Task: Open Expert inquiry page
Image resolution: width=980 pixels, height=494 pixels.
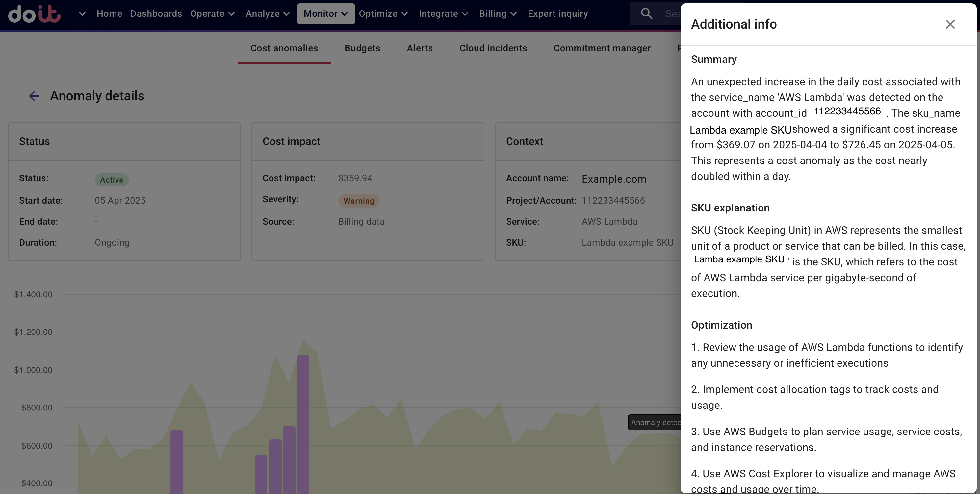Action: (x=558, y=14)
